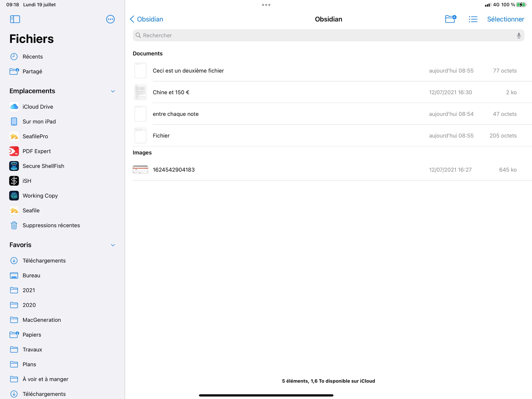Click the 2 ko size value

[x=511, y=92]
